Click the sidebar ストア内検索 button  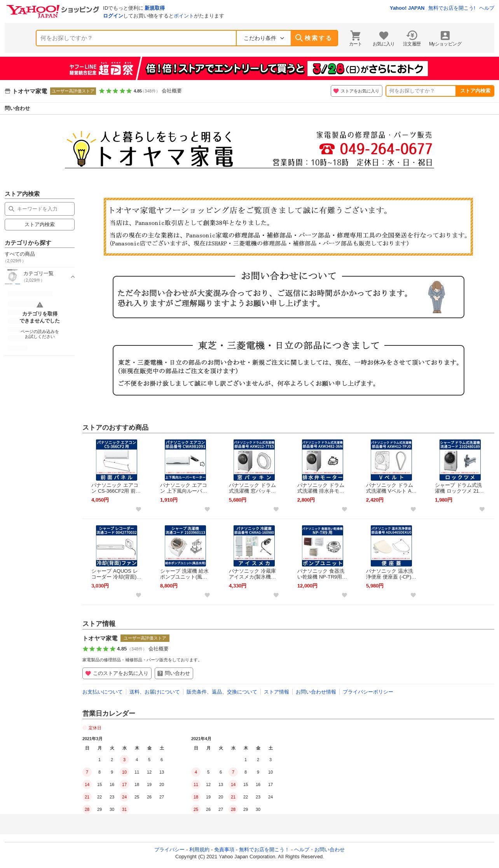(x=40, y=225)
